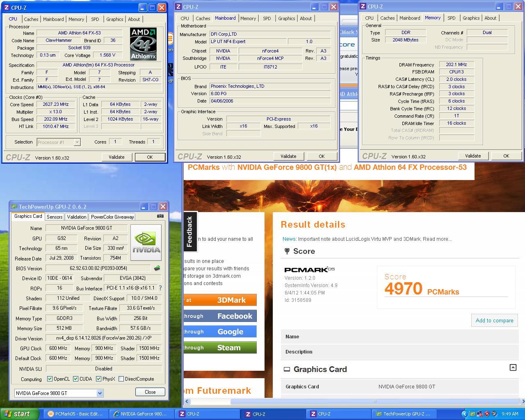Click OK in the Mainboard CPU-Z window
This screenshot has width=525, height=420.
(x=322, y=156)
